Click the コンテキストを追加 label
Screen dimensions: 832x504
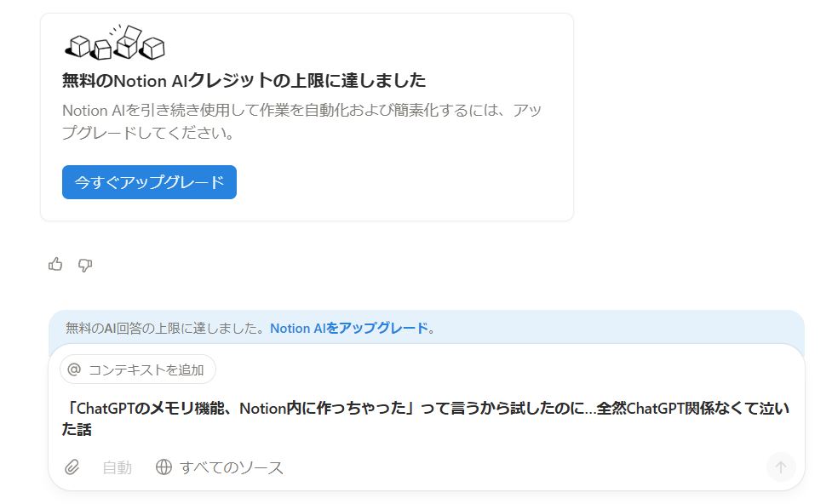pyautogui.click(x=146, y=369)
